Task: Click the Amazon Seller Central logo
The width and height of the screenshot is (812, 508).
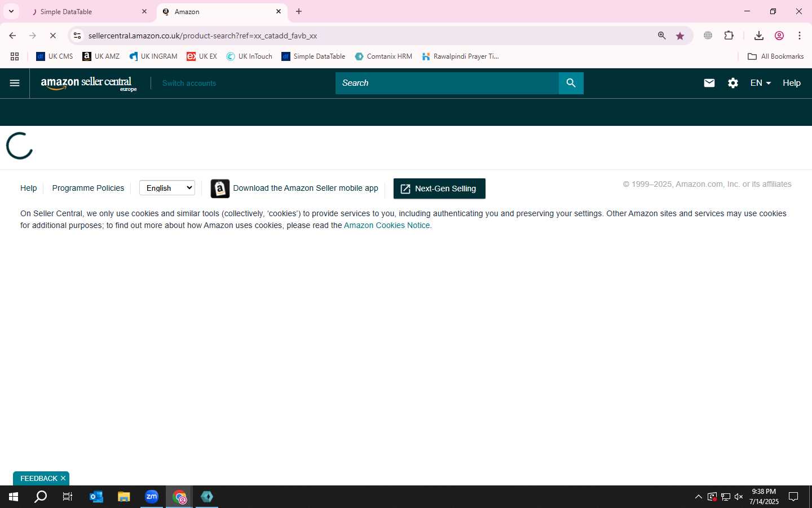Action: pyautogui.click(x=89, y=84)
